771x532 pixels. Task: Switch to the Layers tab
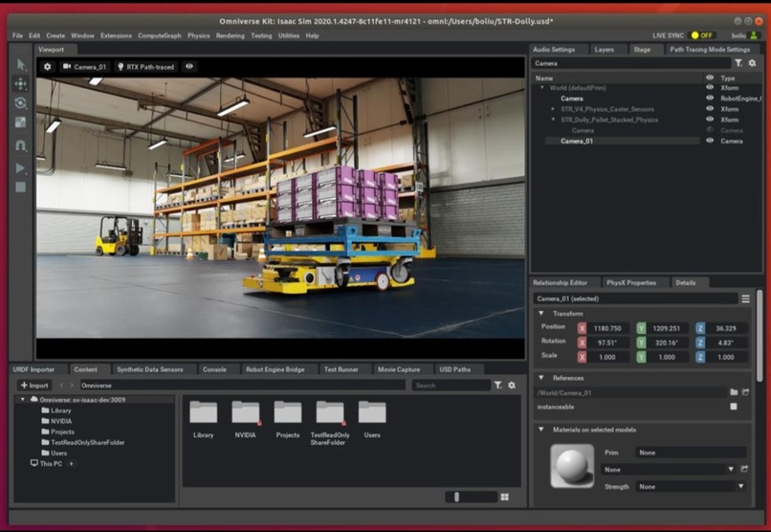coord(604,50)
